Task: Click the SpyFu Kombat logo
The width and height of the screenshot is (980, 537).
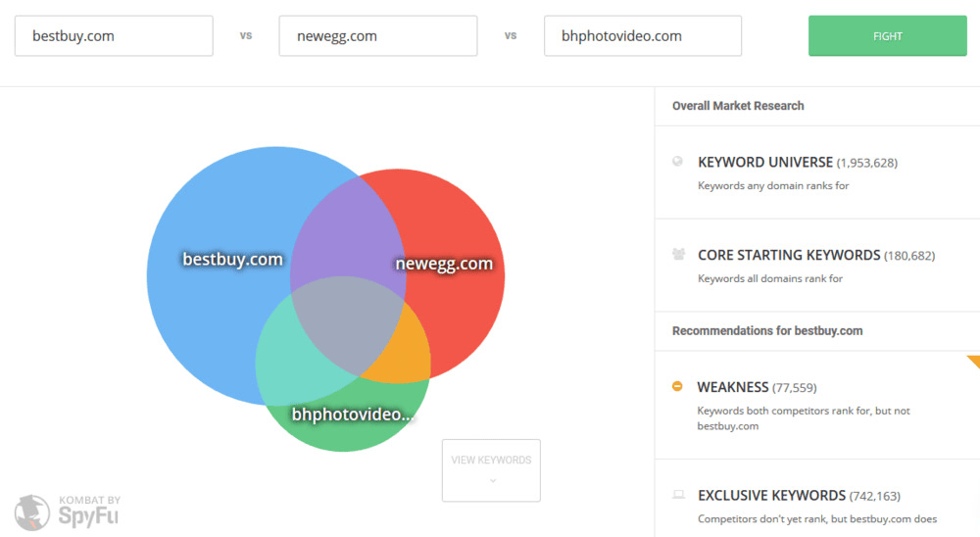Action: (68, 512)
